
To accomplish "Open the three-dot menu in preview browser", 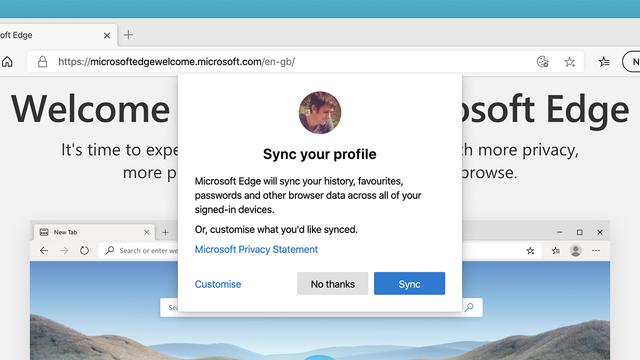I will pyautogui.click(x=596, y=251).
